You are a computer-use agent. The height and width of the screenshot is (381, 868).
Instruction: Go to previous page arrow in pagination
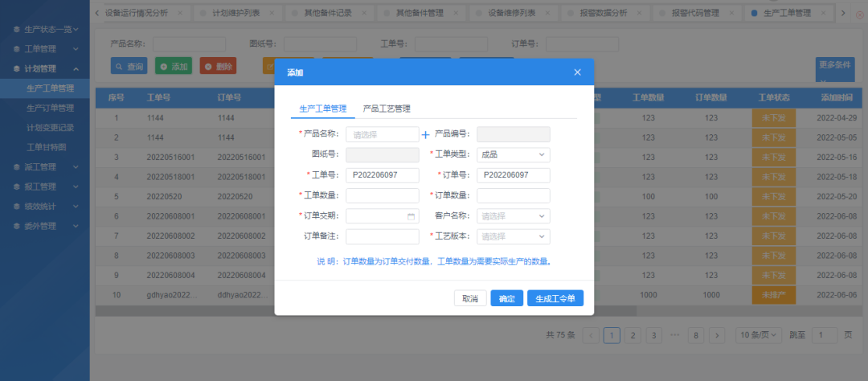[592, 335]
